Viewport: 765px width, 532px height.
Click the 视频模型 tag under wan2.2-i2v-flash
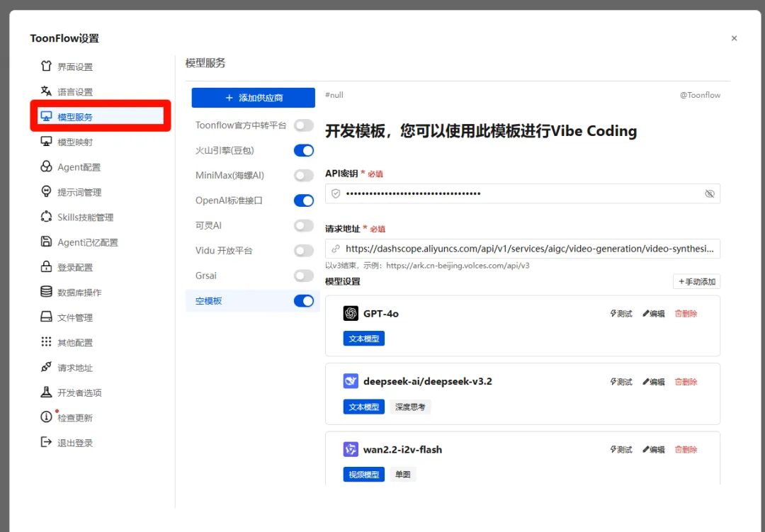click(x=364, y=475)
